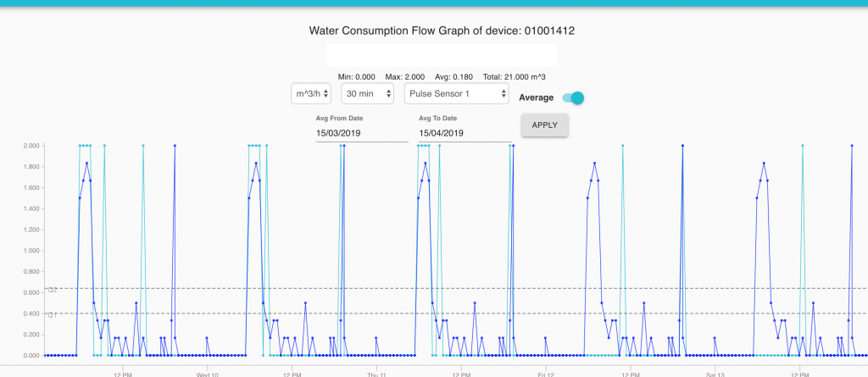This screenshot has height=377, width=868.
Task: Click the Average toggle label
Action: click(536, 97)
